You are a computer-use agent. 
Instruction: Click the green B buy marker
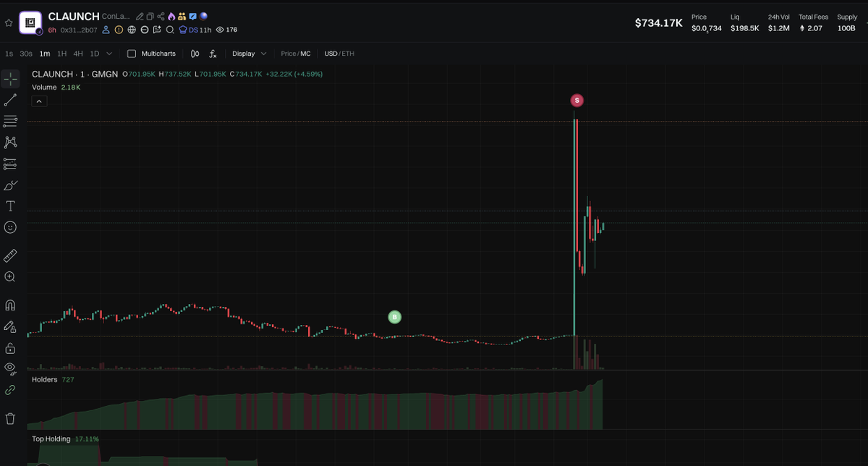394,317
